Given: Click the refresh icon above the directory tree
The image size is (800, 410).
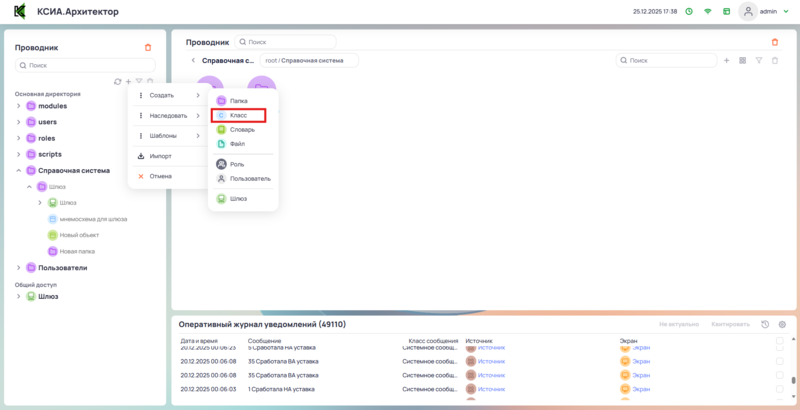Looking at the screenshot, I should [x=117, y=81].
